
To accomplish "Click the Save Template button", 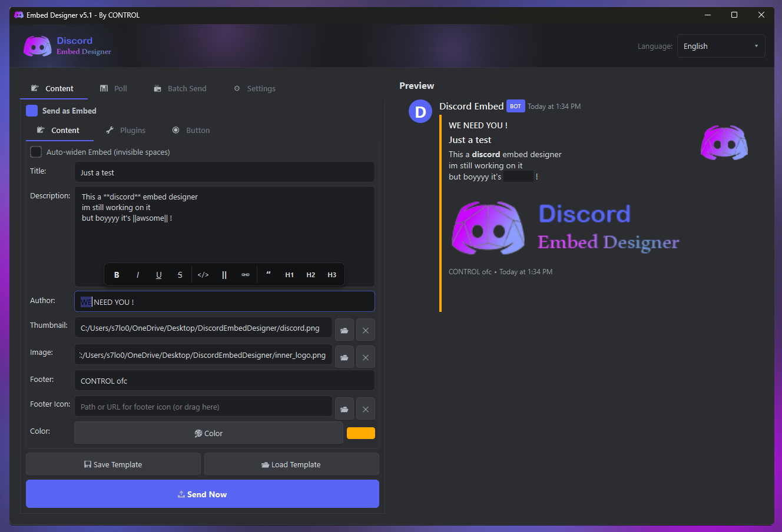I will point(113,464).
